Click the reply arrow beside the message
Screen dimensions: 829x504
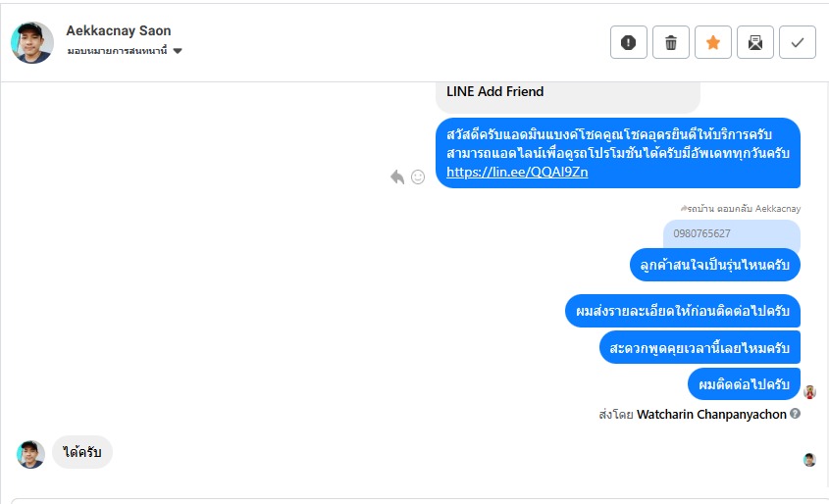[397, 176]
